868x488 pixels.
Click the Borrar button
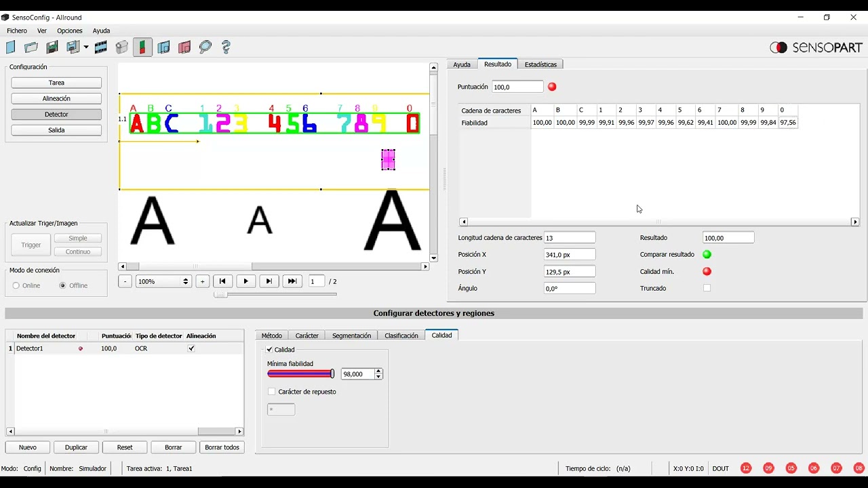pyautogui.click(x=173, y=447)
